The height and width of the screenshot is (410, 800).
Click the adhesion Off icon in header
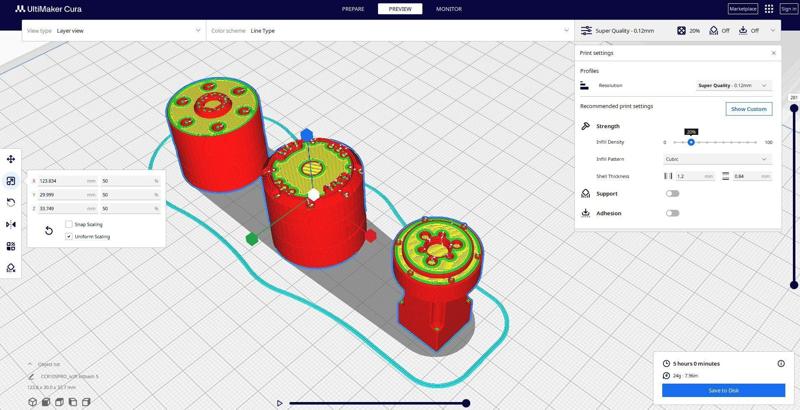743,31
